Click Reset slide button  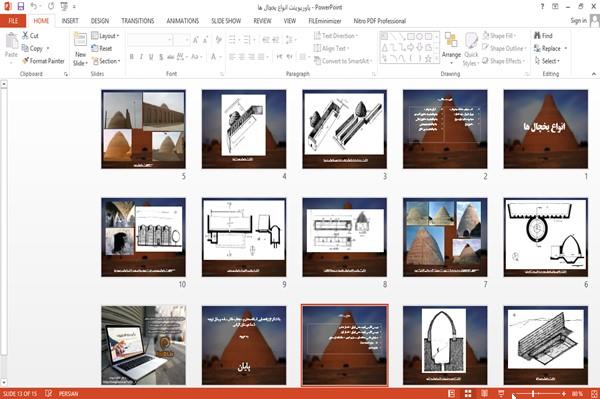click(102, 48)
